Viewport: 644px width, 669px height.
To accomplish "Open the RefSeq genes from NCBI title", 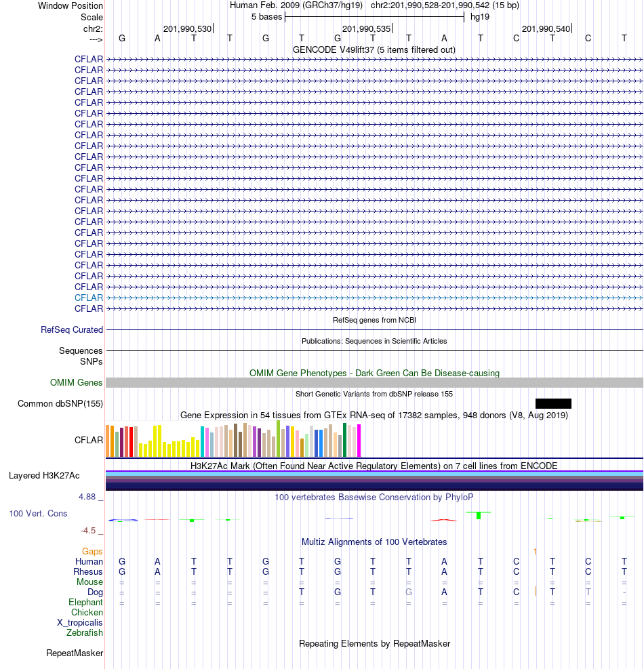I will click(x=374, y=320).
